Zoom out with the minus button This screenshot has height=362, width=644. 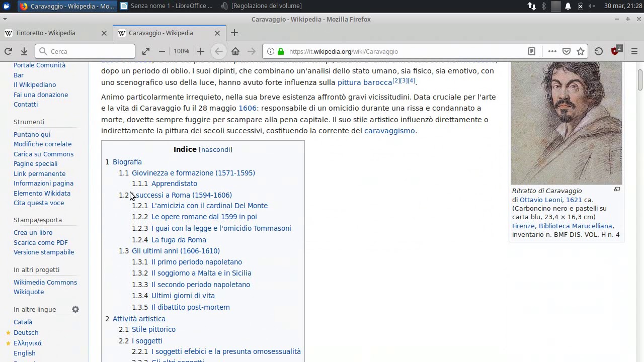pyautogui.click(x=162, y=51)
